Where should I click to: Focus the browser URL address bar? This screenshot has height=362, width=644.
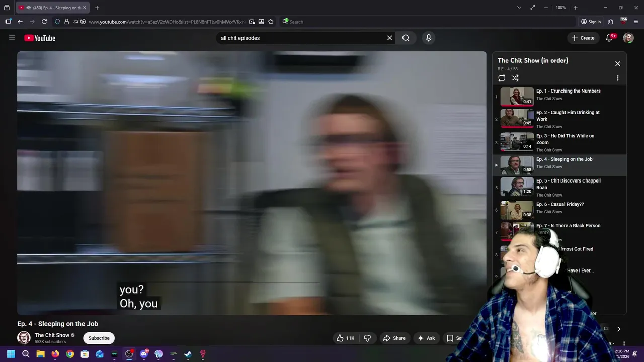[166, 22]
